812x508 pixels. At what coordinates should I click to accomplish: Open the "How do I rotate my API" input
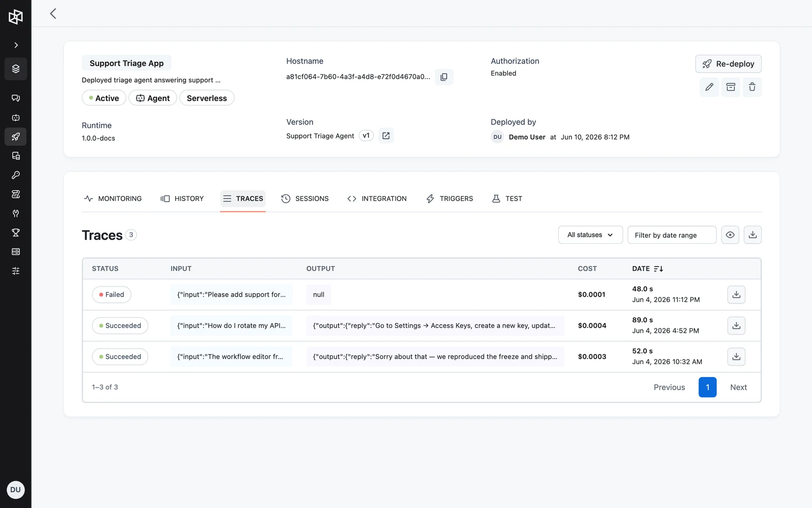pos(231,326)
